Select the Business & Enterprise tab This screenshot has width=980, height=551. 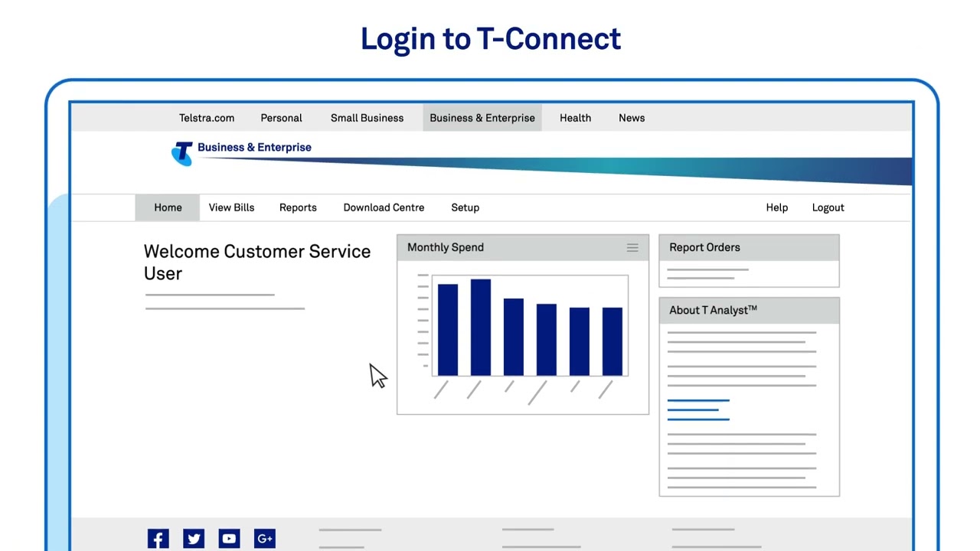tap(482, 118)
